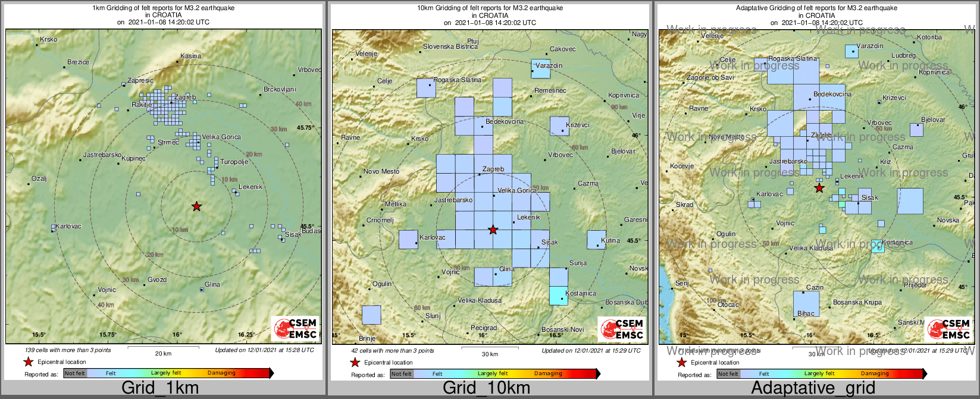This screenshot has width=980, height=399.
Task: Click the 'Brckovljani' label on Grid_1km map
Action: click(280, 89)
